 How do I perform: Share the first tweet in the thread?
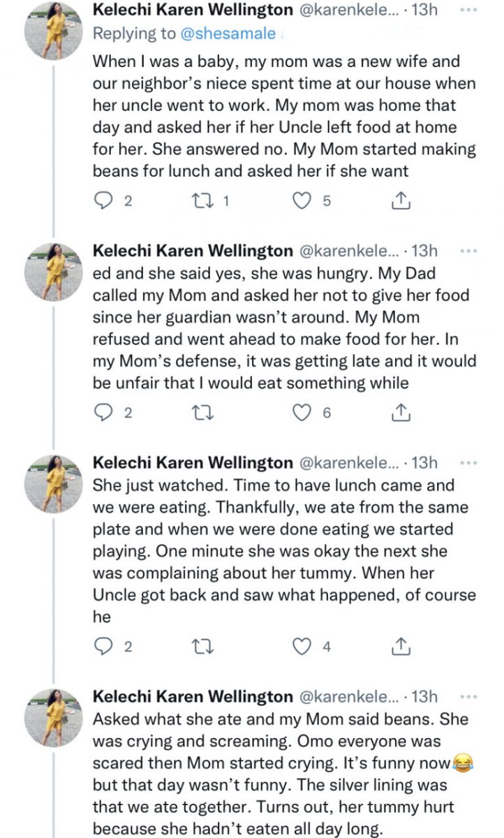[x=400, y=202]
